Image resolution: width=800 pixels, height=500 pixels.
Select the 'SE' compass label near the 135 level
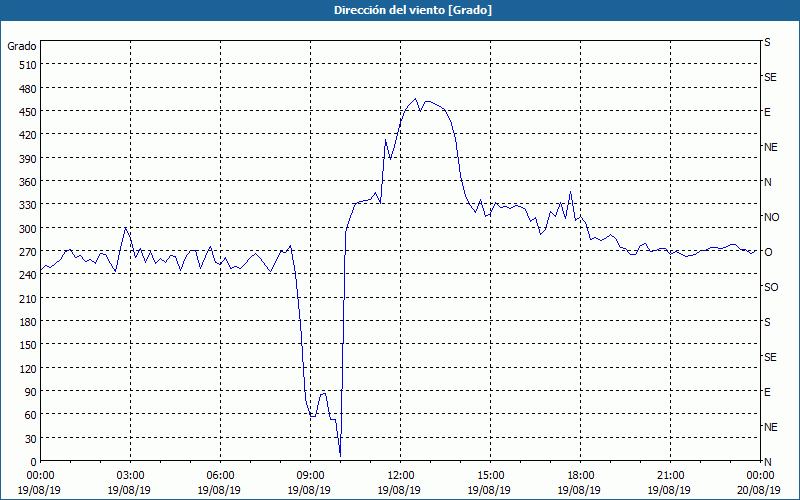click(770, 357)
